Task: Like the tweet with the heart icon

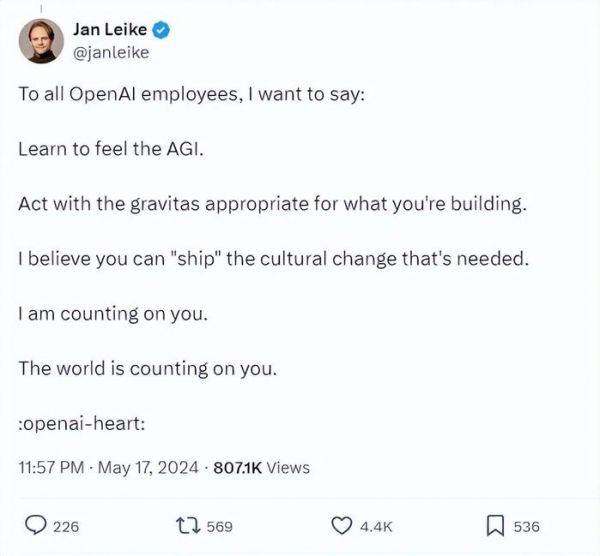Action: [x=343, y=526]
